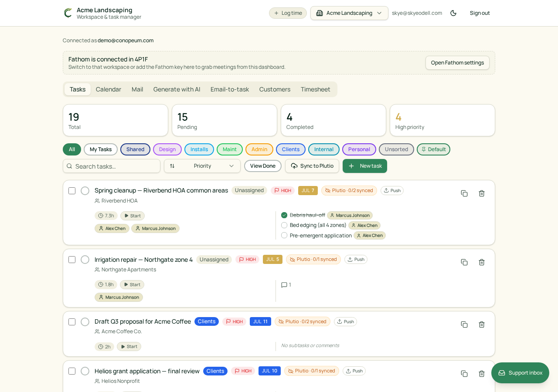Image resolution: width=558 pixels, height=392 pixels.
Task: Click the Log time button
Action: tap(288, 13)
